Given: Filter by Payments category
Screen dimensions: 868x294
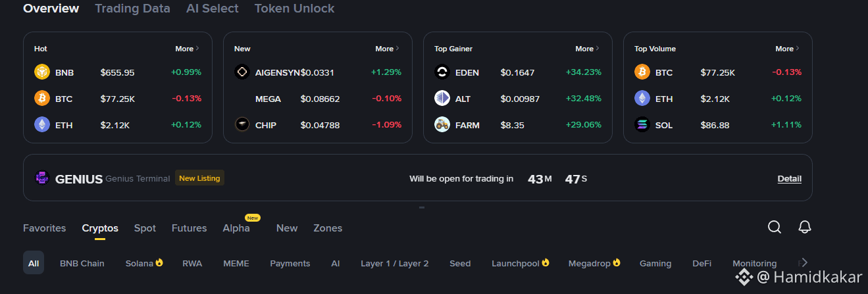Looking at the screenshot, I should (x=290, y=263).
